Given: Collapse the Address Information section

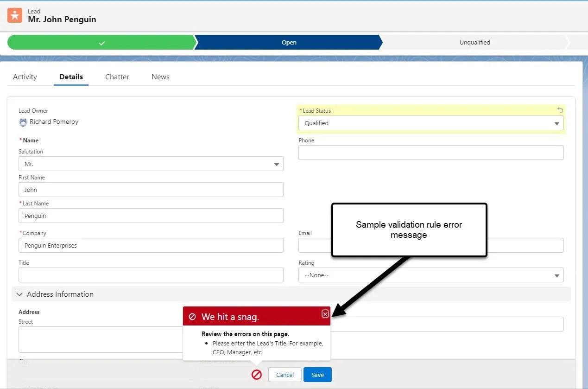Looking at the screenshot, I should pyautogui.click(x=19, y=294).
